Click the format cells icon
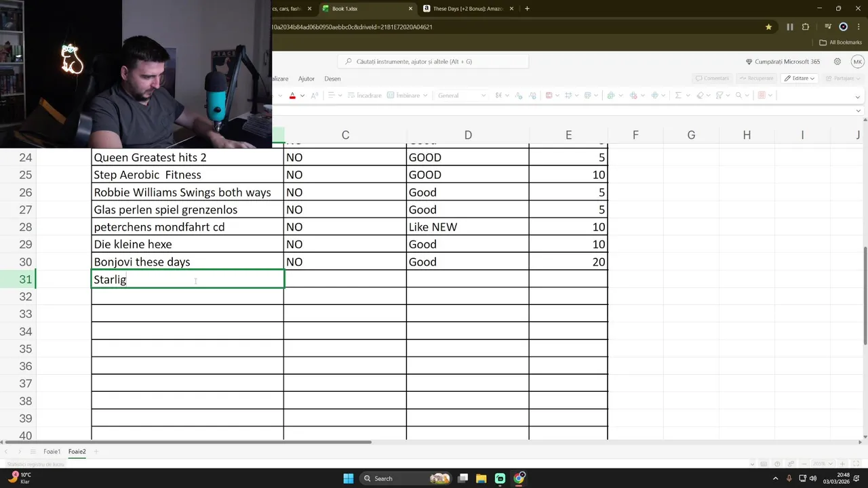Screen dimensions: 868x488 click(x=654, y=96)
